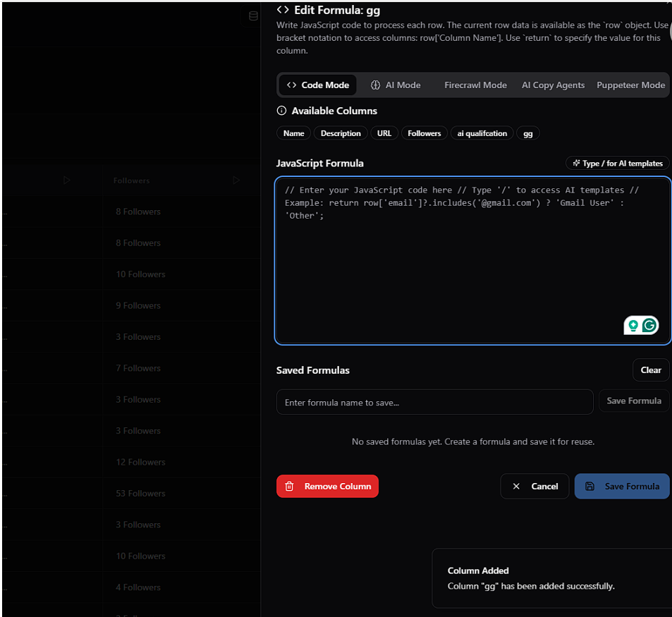
Task: Insert the Name column chip
Action: 293,133
